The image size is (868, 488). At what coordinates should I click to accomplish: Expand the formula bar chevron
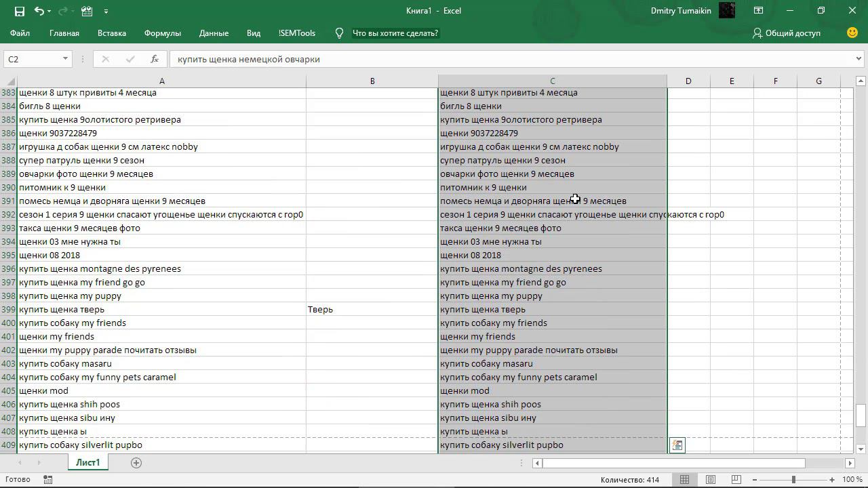pos(859,59)
